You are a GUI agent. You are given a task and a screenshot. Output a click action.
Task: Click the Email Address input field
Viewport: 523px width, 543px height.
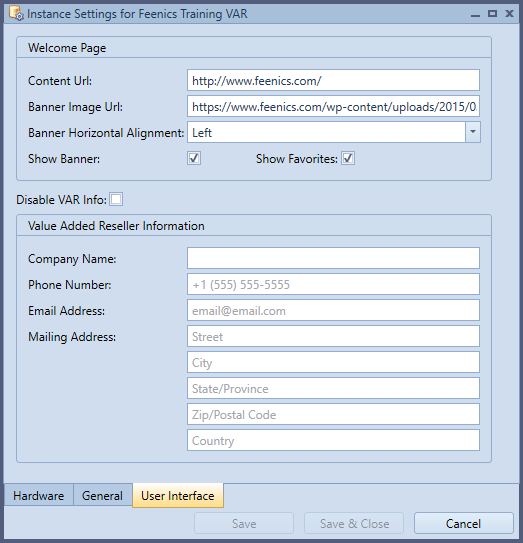point(333,310)
